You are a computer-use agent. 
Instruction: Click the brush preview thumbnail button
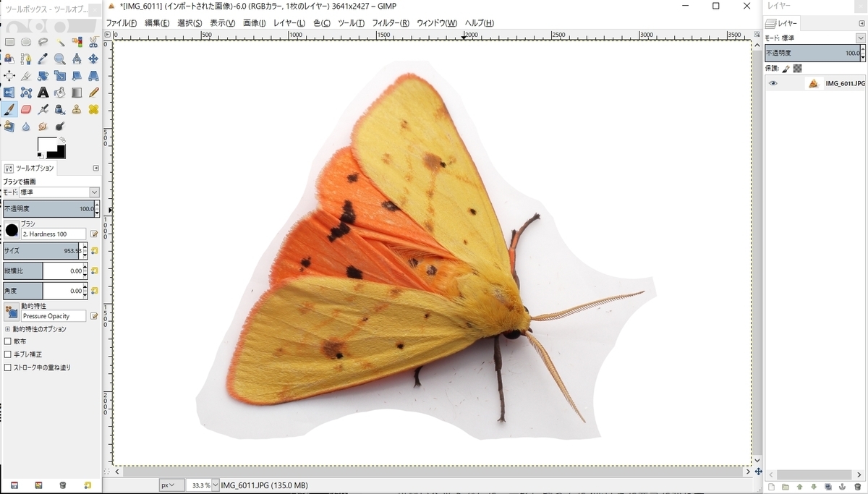(12, 230)
